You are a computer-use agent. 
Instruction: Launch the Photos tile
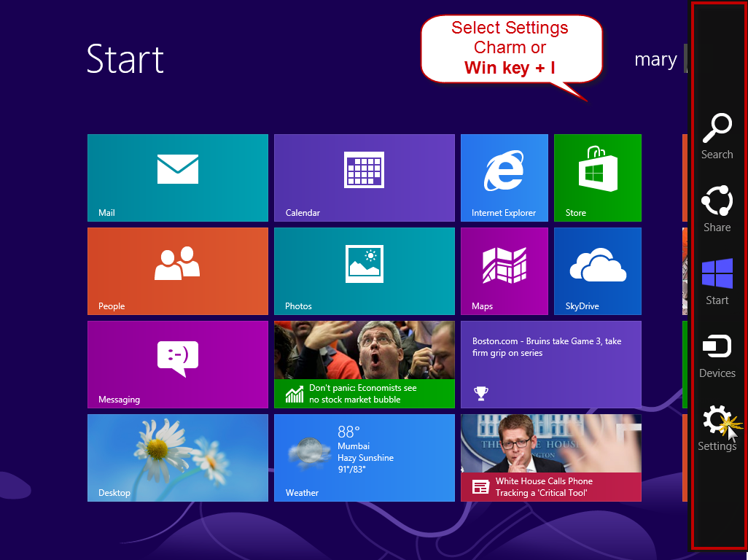click(365, 271)
